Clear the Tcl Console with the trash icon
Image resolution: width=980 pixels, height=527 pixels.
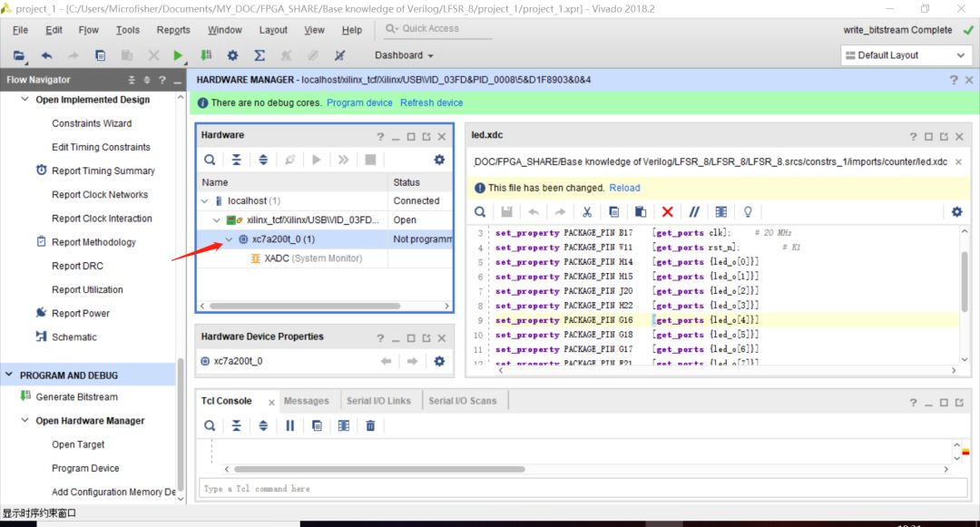pos(370,425)
